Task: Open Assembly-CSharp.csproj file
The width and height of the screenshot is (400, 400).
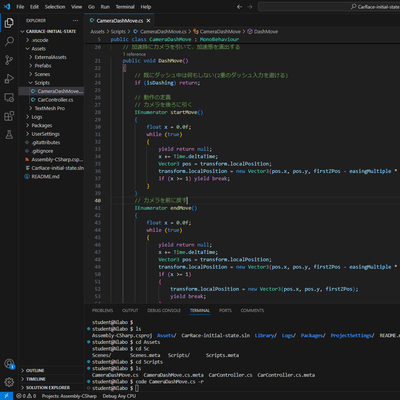Action: pyautogui.click(x=51, y=160)
